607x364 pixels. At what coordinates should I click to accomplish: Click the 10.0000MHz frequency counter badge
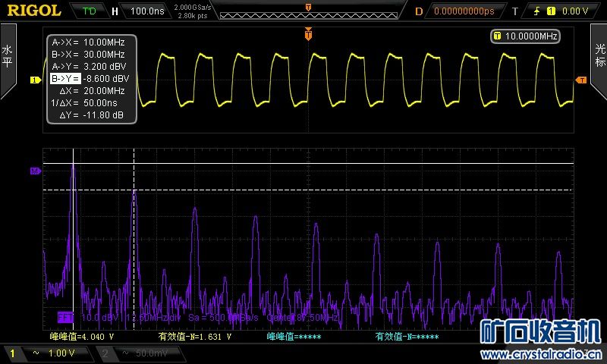coord(526,36)
